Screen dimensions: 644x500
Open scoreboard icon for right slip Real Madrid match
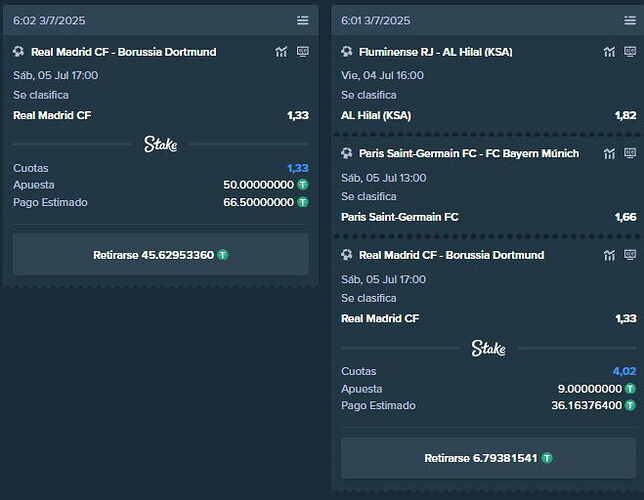(630, 255)
